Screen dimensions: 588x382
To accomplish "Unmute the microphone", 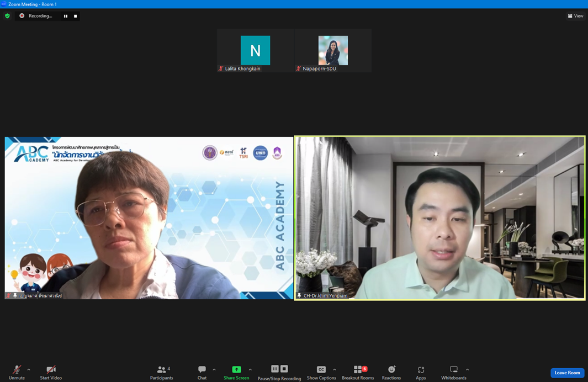I will tap(17, 372).
